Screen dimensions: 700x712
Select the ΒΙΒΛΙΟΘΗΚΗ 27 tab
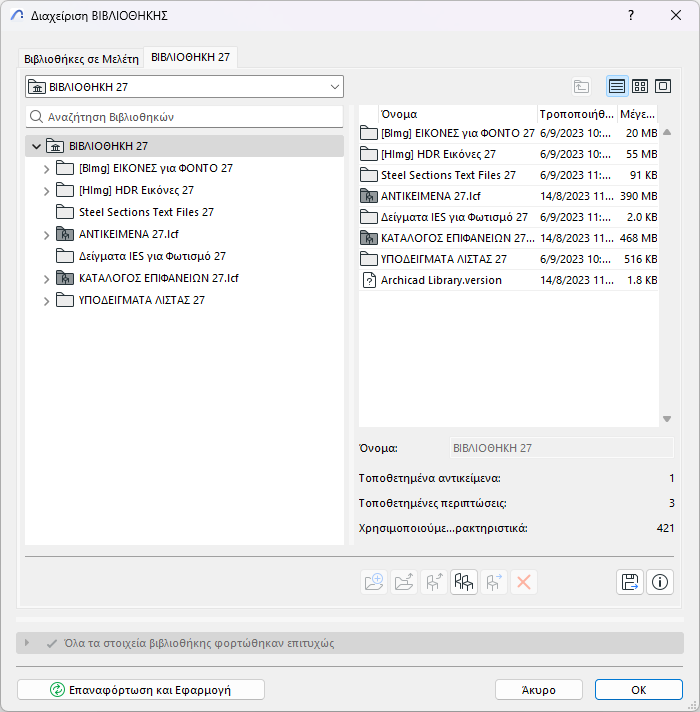click(190, 57)
